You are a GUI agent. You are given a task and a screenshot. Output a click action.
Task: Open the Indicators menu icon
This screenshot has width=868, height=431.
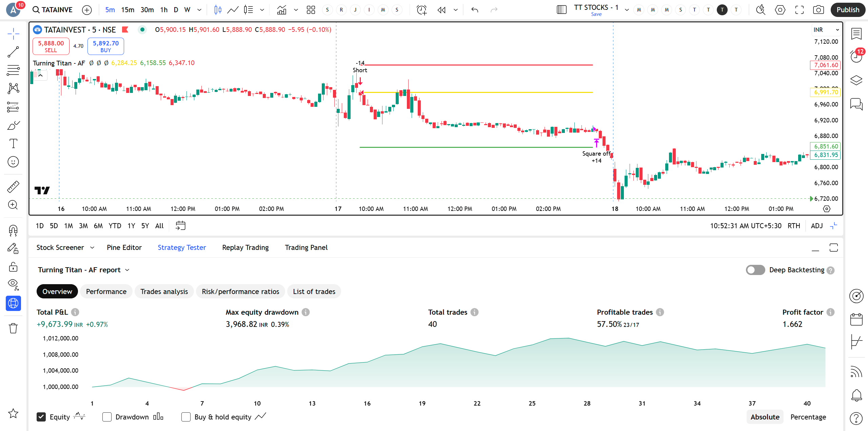281,10
